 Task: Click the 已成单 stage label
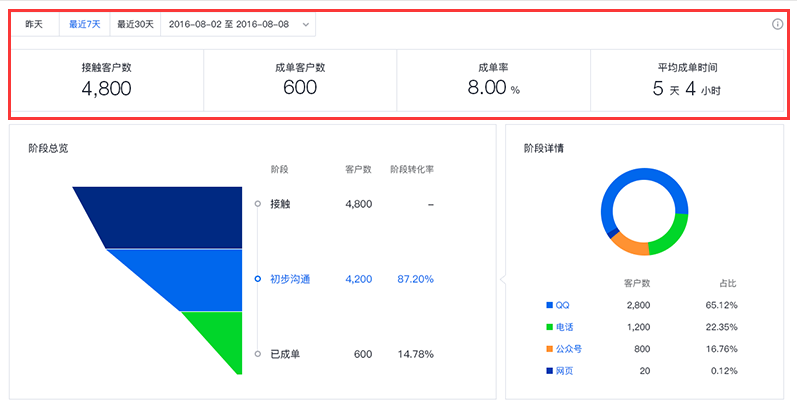click(x=285, y=354)
